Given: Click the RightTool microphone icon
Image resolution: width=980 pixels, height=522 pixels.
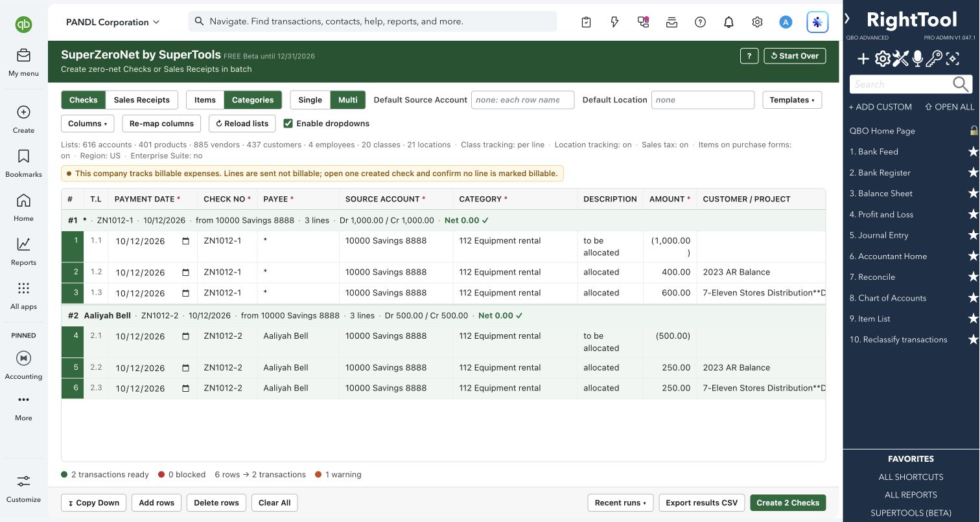Looking at the screenshot, I should point(917,60).
